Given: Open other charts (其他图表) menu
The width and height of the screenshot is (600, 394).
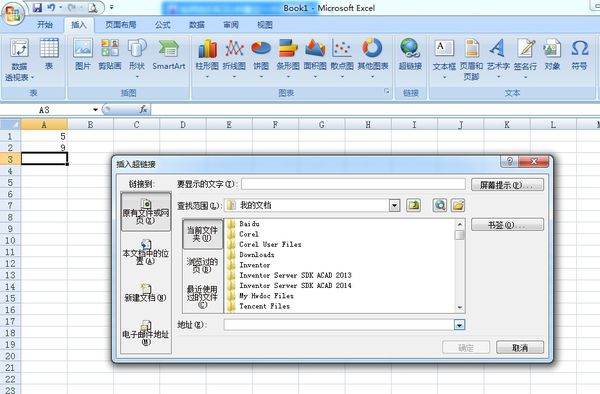Looking at the screenshot, I should pos(373,58).
